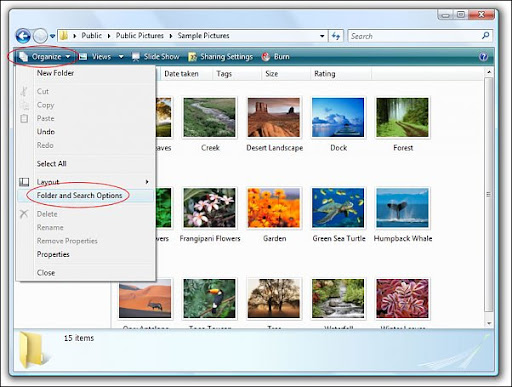Select the Garden picture thumbnail
Screen dimensions: 512x387
(x=274, y=208)
